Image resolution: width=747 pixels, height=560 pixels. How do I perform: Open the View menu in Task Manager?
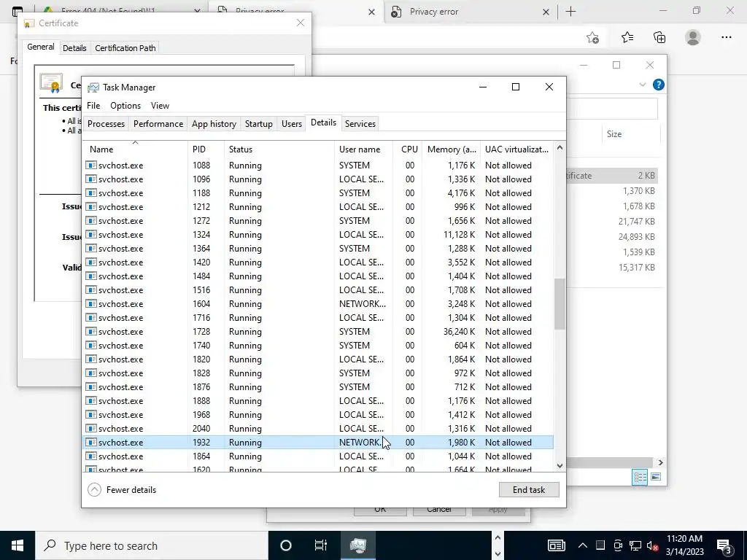coord(160,106)
